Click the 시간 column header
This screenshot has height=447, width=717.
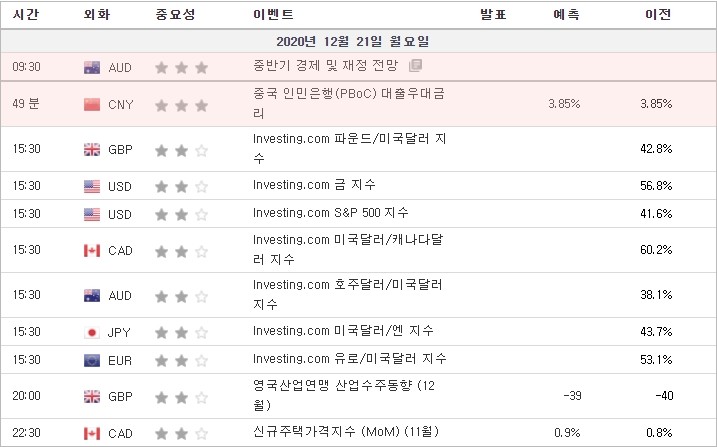click(x=26, y=15)
